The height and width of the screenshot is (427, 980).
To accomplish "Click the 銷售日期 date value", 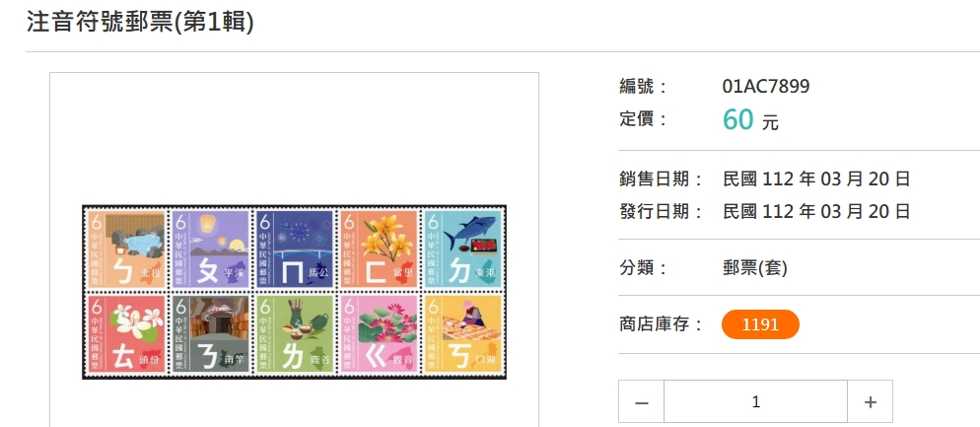I will 816,179.
